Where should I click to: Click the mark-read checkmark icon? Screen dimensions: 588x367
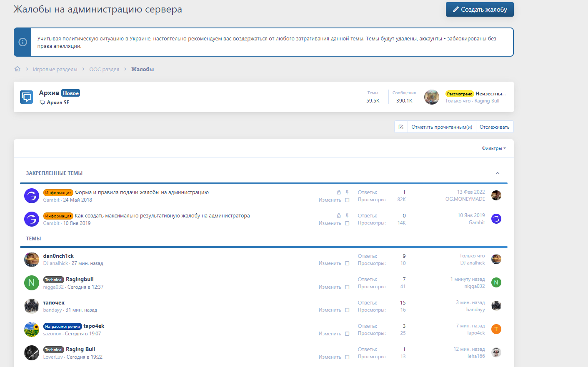tap(401, 127)
